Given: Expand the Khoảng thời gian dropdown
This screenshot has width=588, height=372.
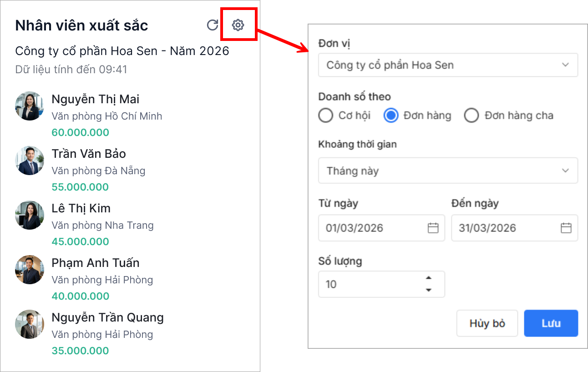Looking at the screenshot, I should tap(448, 171).
